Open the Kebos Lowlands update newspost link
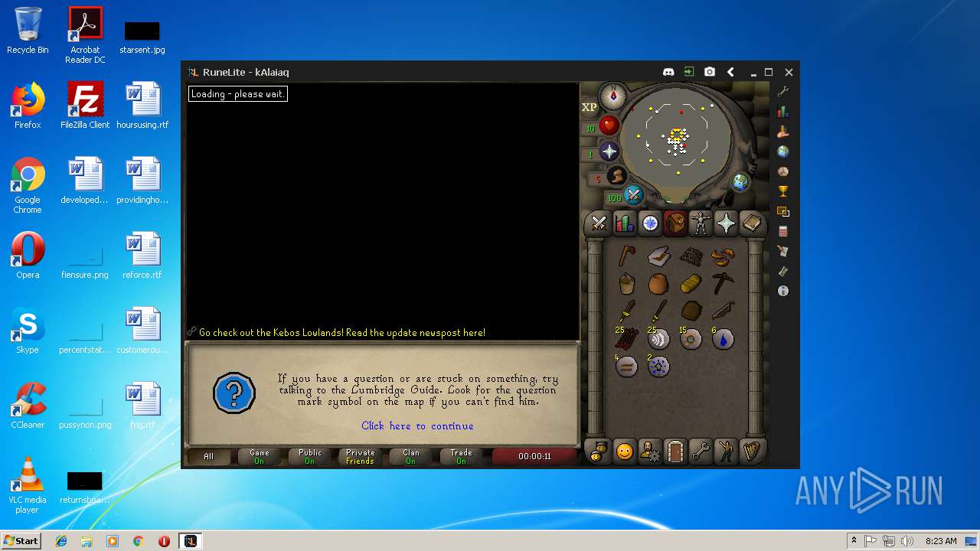Viewport: 980px width, 551px height. [x=342, y=333]
